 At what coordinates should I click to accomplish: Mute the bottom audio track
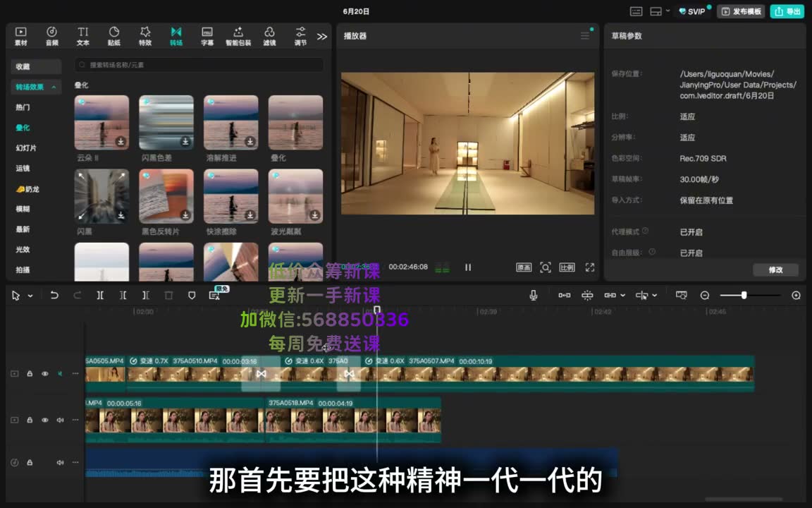pyautogui.click(x=60, y=462)
